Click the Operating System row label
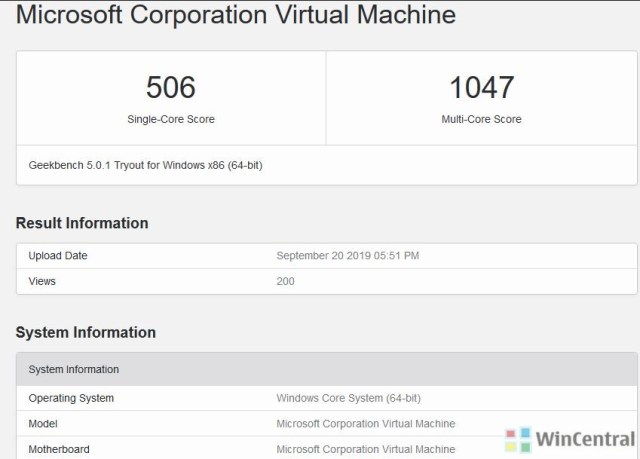Viewport: 640px width, 459px height. click(x=71, y=398)
